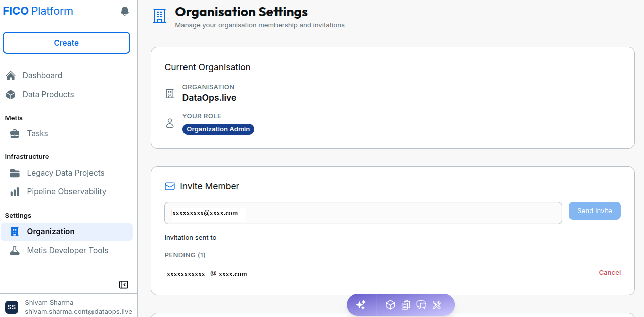Open Metis Developer Tools
This screenshot has height=317, width=644.
coord(66,251)
